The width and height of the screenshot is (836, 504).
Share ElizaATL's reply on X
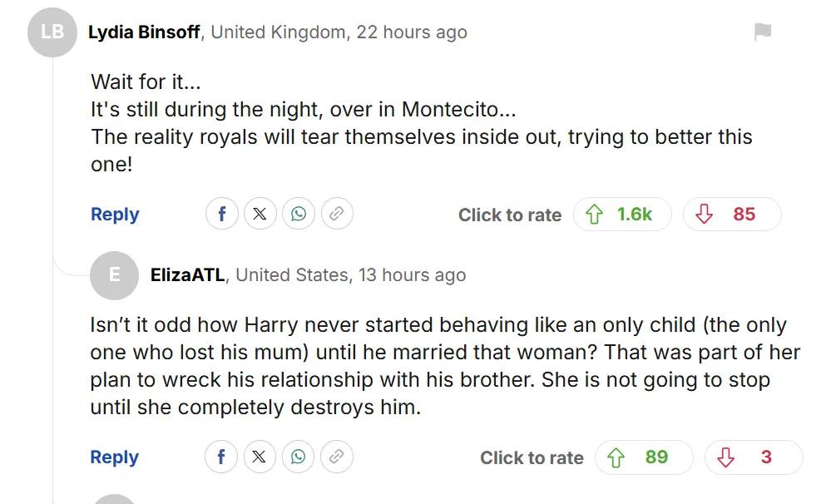(x=260, y=457)
